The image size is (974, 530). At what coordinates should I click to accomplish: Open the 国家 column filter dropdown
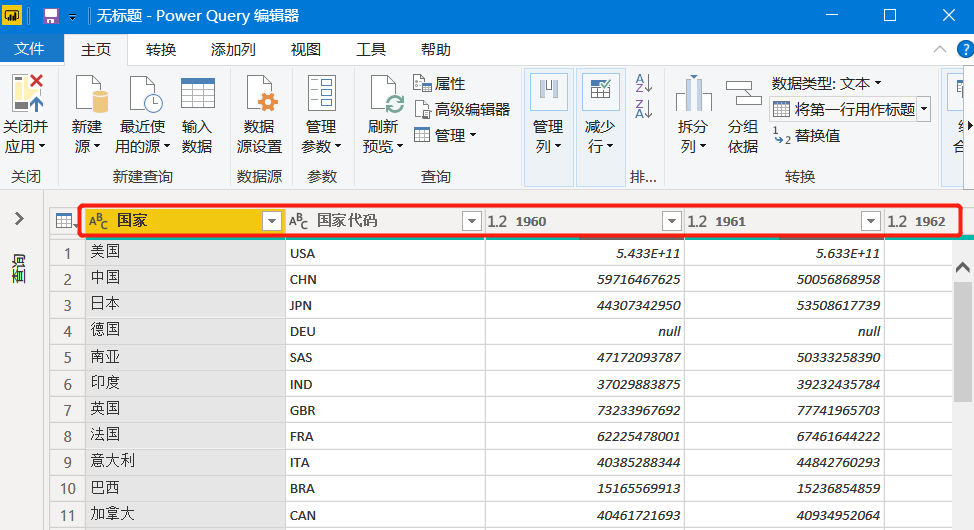tap(271, 221)
